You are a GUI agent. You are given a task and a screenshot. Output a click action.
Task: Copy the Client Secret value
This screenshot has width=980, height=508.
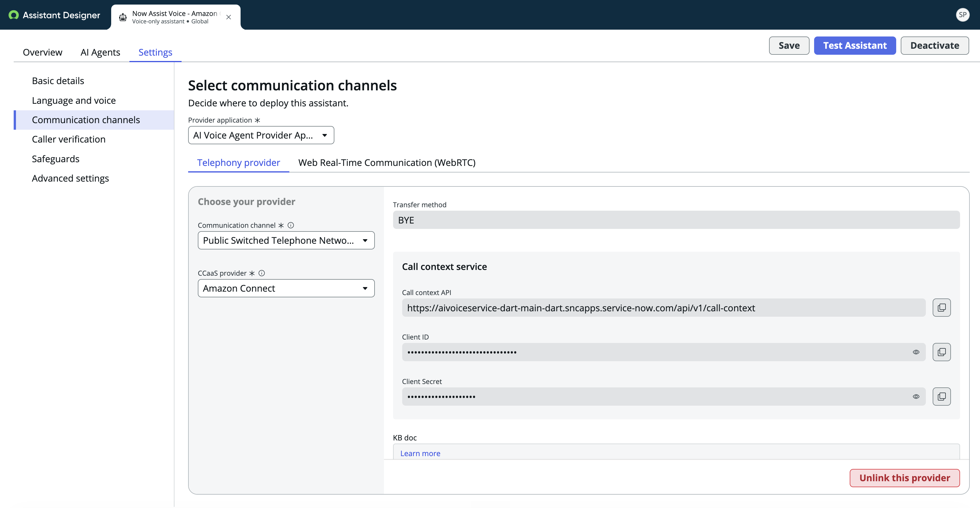point(942,397)
